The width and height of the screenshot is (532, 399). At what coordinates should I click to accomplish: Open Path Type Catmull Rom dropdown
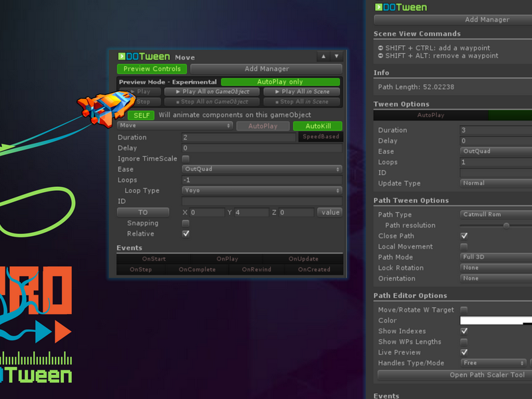[495, 214]
